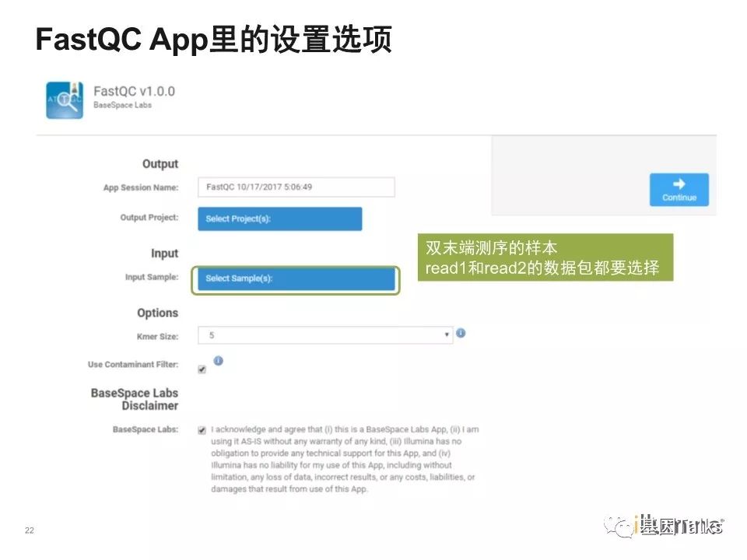The height and width of the screenshot is (560, 747).
Task: Click the green read1 and read2 annotation box
Action: point(545,258)
